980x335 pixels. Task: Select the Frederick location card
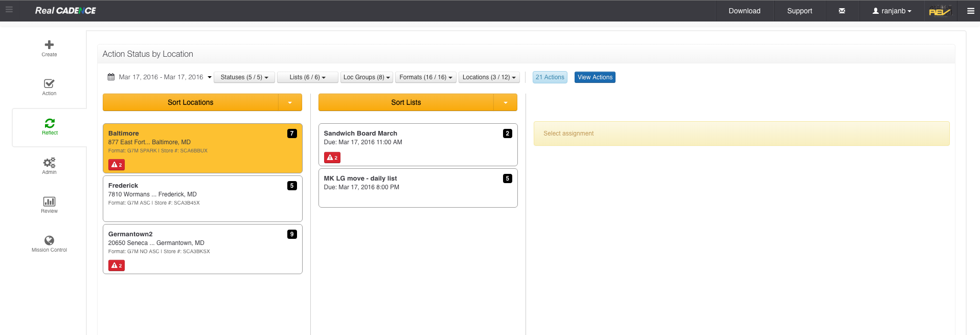(202, 198)
